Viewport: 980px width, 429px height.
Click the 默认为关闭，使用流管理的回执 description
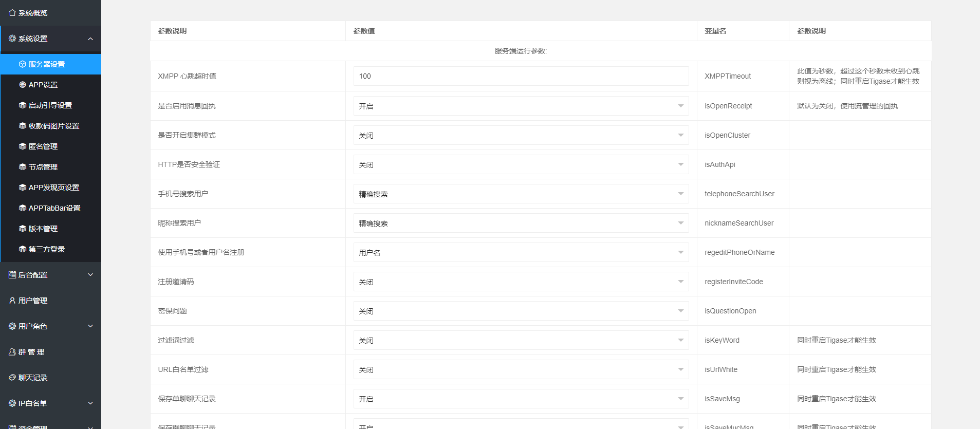coord(847,106)
